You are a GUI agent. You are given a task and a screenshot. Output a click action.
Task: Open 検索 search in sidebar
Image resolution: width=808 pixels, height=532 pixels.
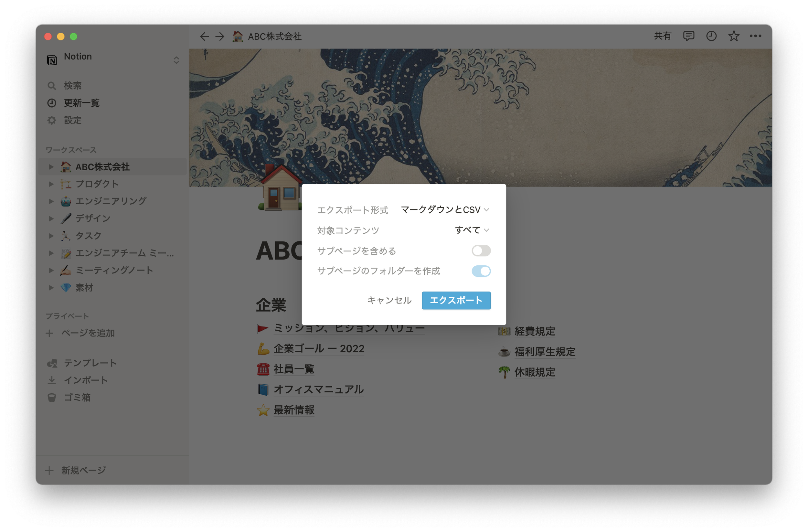pyautogui.click(x=73, y=86)
